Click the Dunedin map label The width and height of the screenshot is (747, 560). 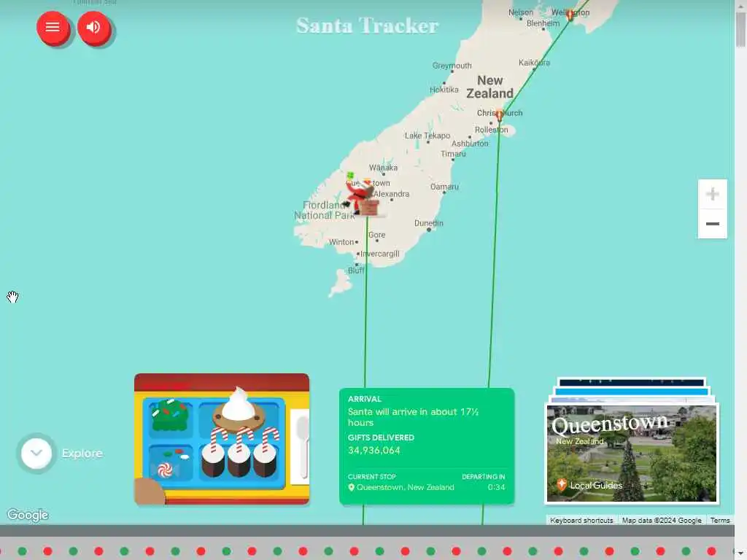pos(429,223)
